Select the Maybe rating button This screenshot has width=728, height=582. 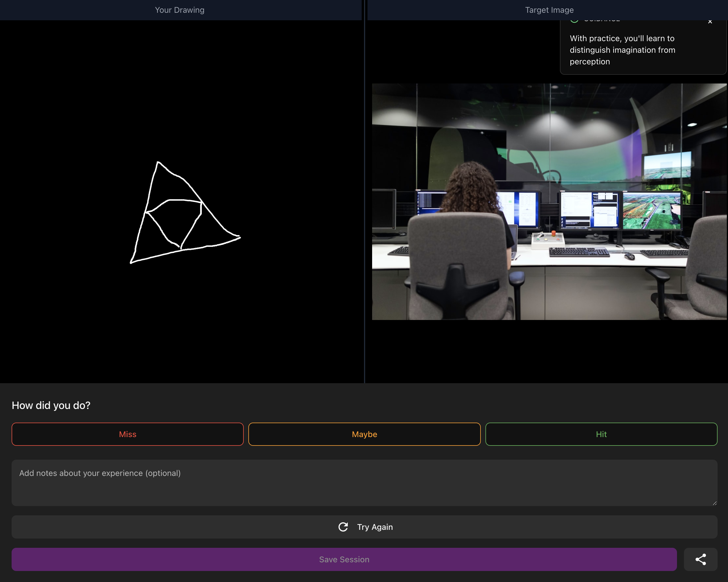pyautogui.click(x=364, y=434)
